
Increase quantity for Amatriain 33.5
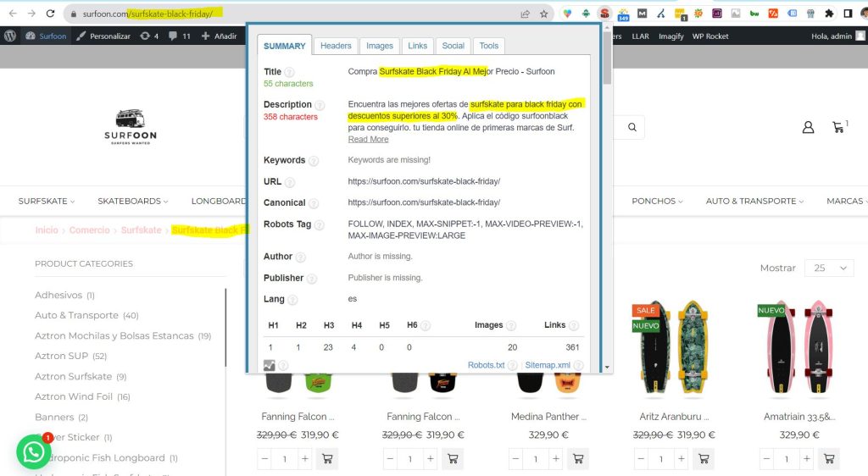[x=807, y=458]
